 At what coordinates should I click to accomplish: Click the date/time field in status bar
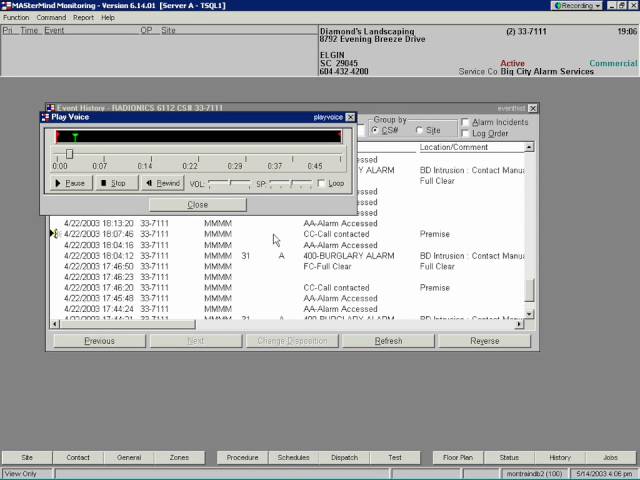[x=604, y=474]
